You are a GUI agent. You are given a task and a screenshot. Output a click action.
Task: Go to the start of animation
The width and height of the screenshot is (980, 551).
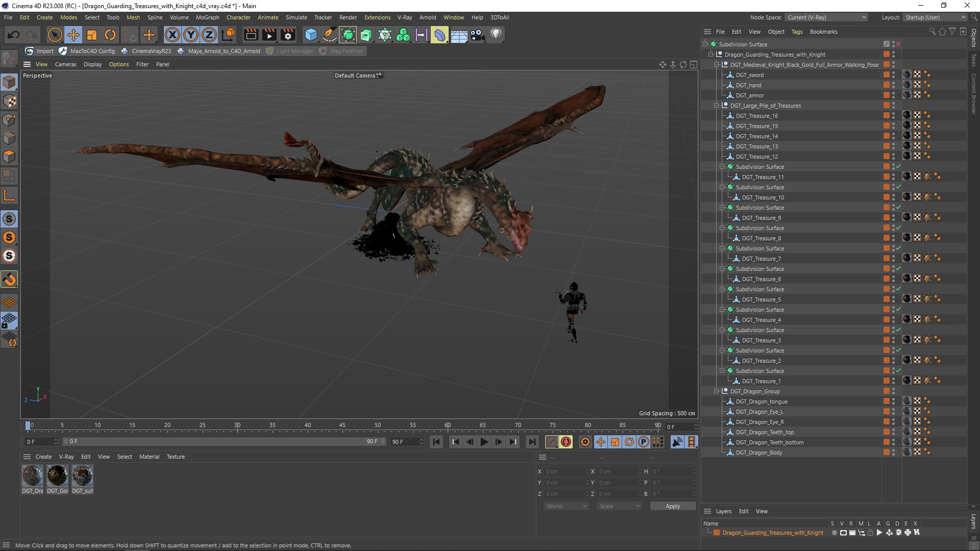pos(436,442)
